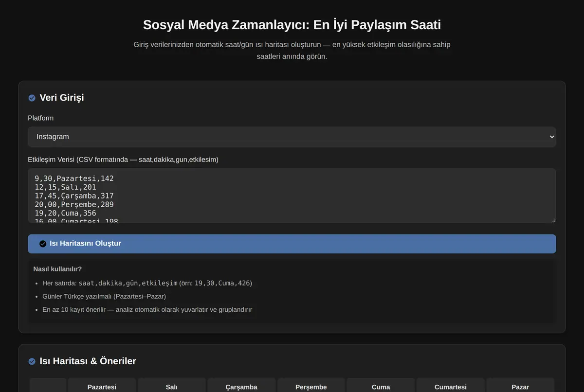Viewport: 584px width, 392px height.
Task: Click the hint about Günler Türkçe yazılmalı
Action: pos(104,296)
